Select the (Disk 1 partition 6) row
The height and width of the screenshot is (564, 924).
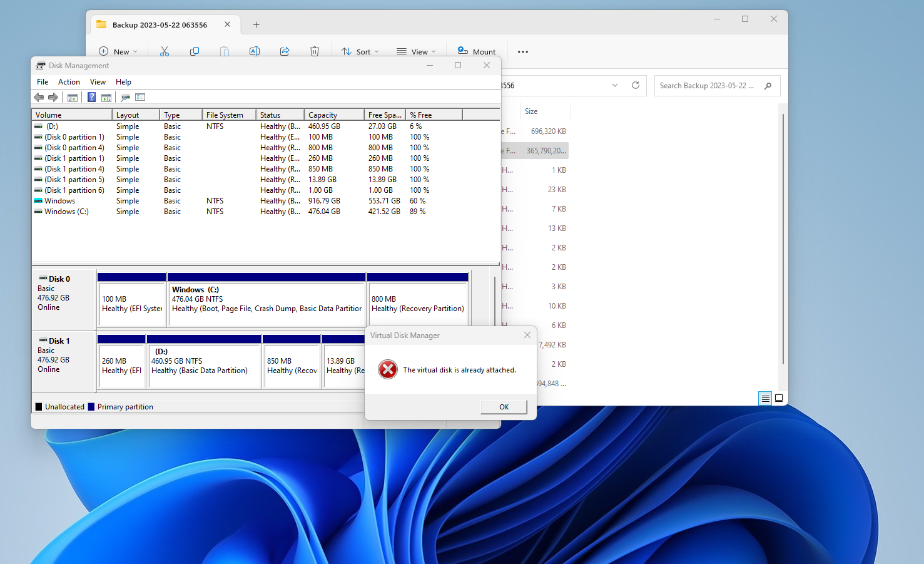click(265, 190)
